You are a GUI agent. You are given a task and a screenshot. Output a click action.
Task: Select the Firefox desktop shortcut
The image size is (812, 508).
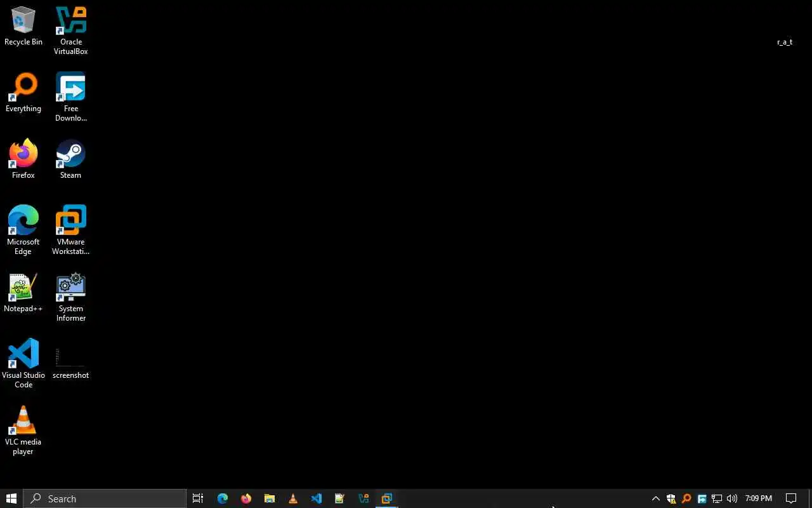tap(23, 160)
